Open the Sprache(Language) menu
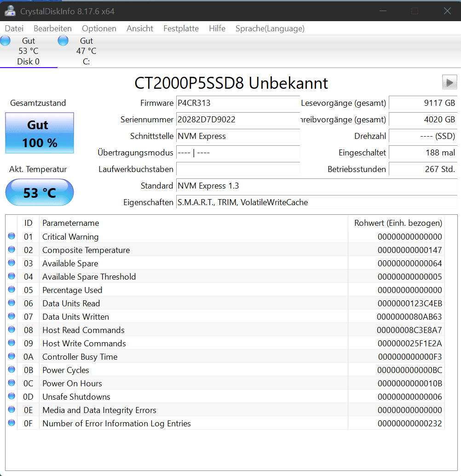Viewport: 461px width, 476px height. point(270,29)
